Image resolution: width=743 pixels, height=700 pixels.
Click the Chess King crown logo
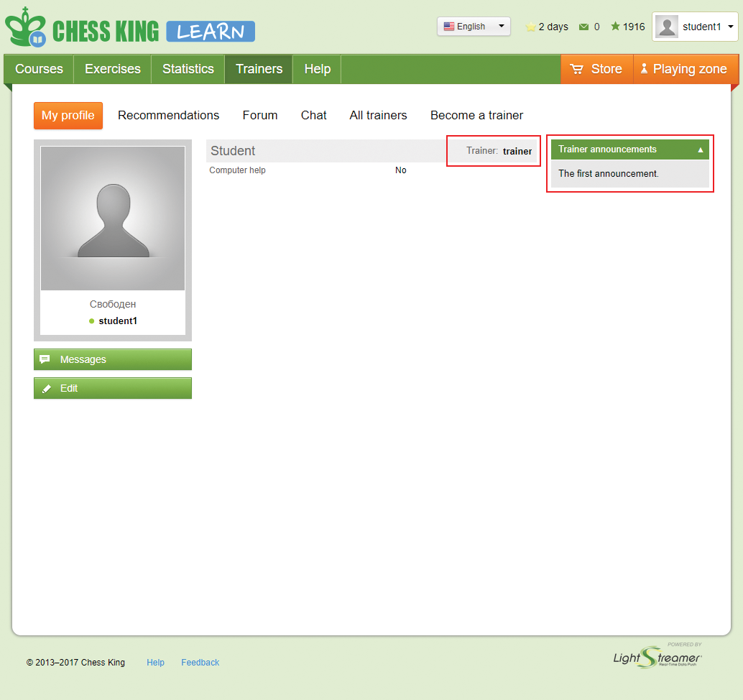click(x=26, y=28)
